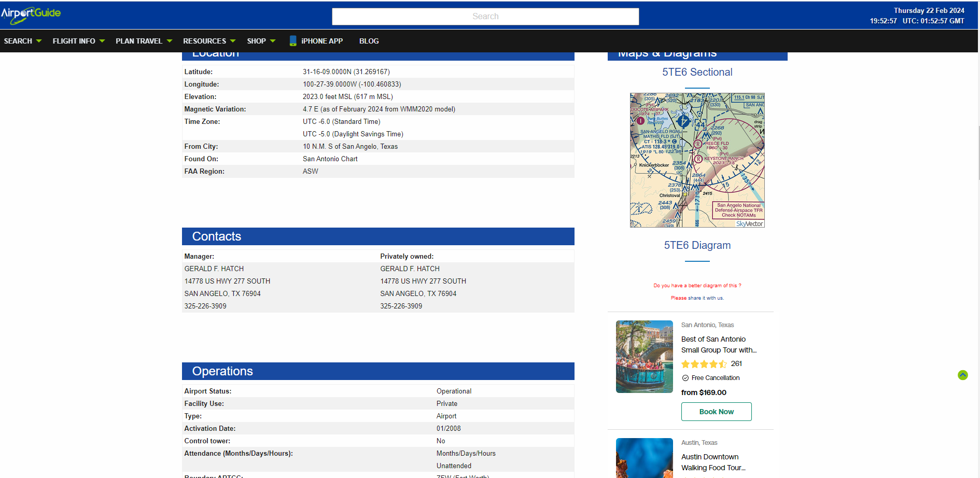Screen dimensions: 980x478
Task: Select Attendance value Unattended
Action: coord(454,466)
